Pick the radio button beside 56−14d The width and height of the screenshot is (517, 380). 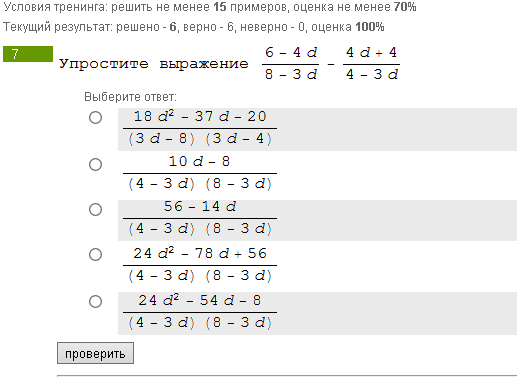pyautogui.click(x=95, y=209)
